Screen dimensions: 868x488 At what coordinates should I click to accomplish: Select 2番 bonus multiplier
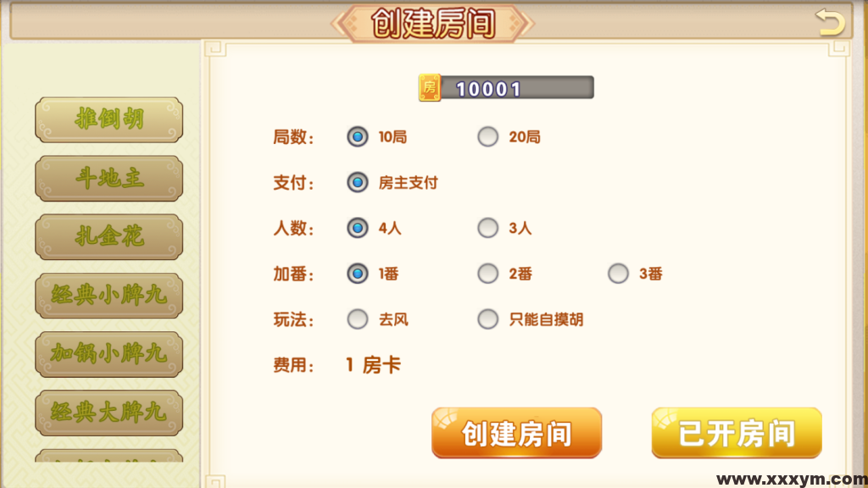click(x=488, y=274)
